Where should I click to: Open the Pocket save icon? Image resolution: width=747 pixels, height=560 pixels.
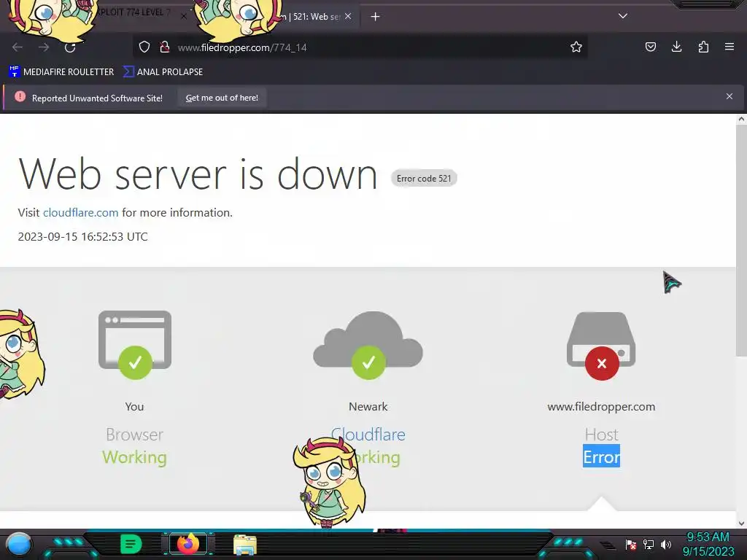click(x=650, y=47)
